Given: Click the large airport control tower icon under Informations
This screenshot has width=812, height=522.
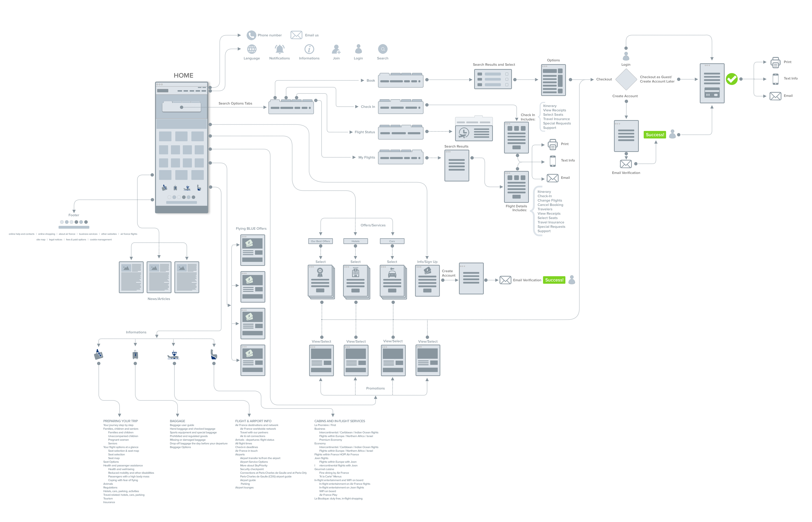Looking at the screenshot, I should [174, 355].
